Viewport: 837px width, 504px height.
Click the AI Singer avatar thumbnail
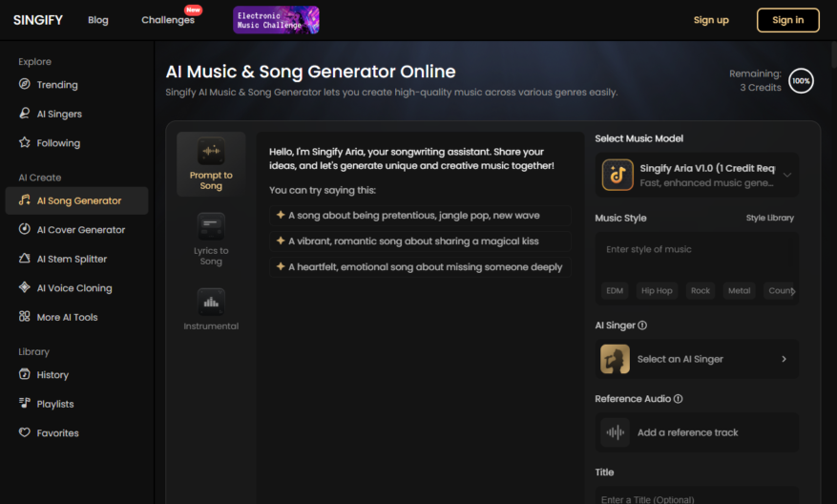tap(615, 359)
